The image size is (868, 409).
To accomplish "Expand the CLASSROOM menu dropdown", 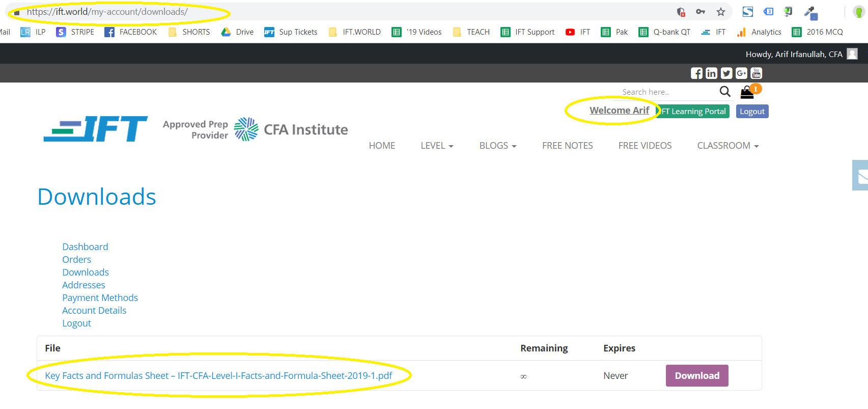I will [x=728, y=146].
